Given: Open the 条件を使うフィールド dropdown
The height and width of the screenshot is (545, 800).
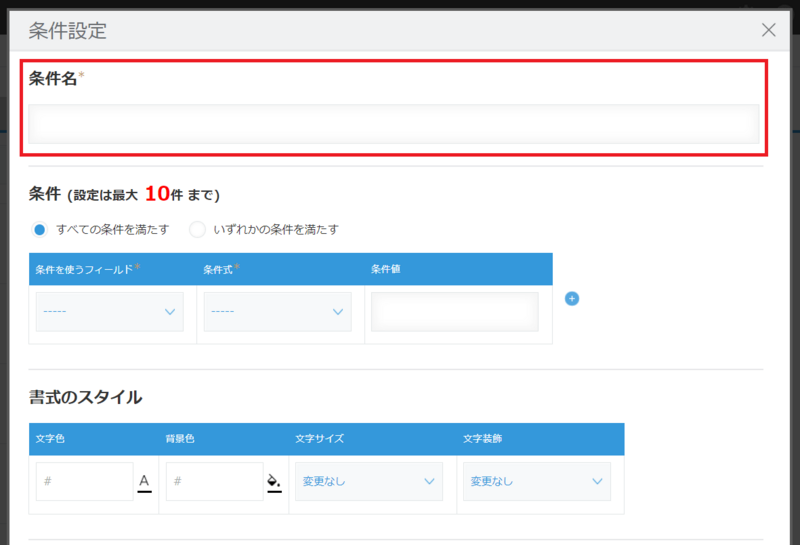Looking at the screenshot, I should coord(110,312).
